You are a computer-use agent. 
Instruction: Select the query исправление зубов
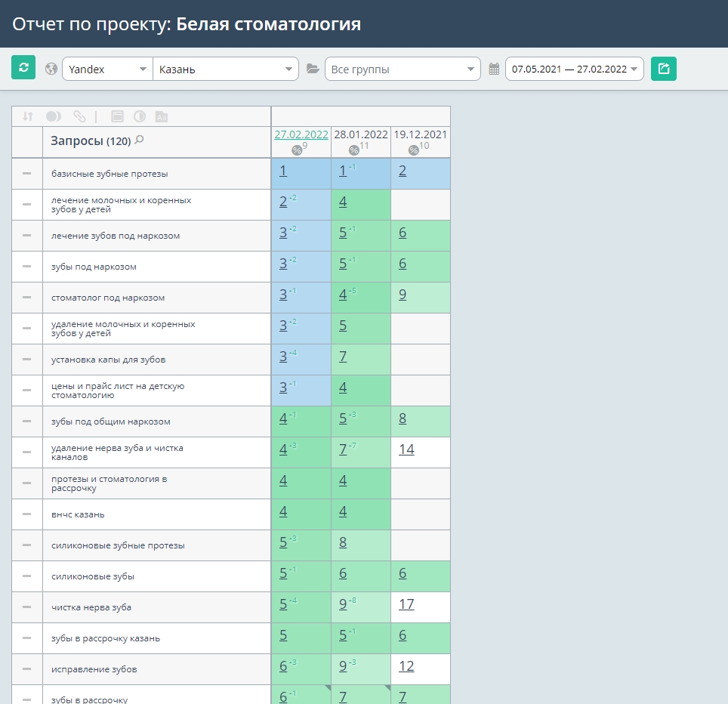tap(94, 669)
